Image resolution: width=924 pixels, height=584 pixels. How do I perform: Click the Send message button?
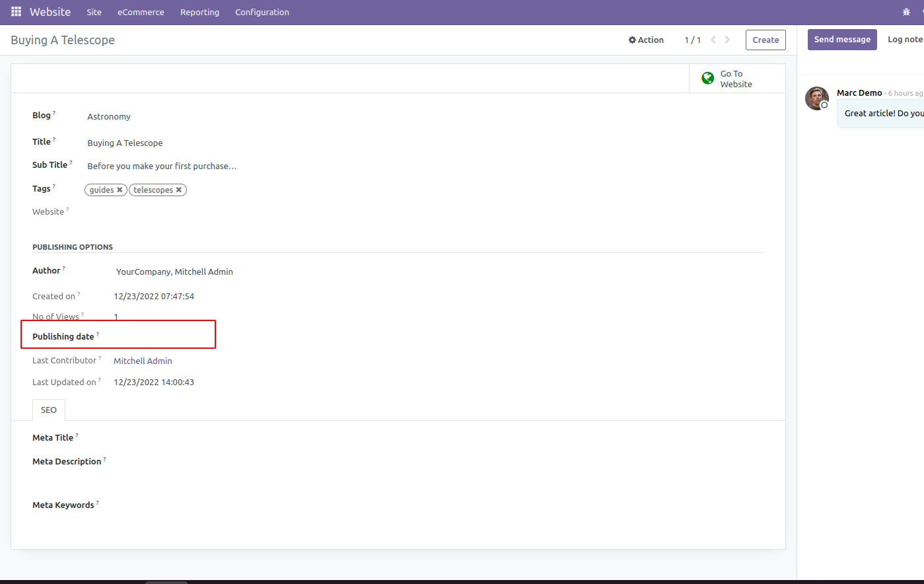pos(842,39)
